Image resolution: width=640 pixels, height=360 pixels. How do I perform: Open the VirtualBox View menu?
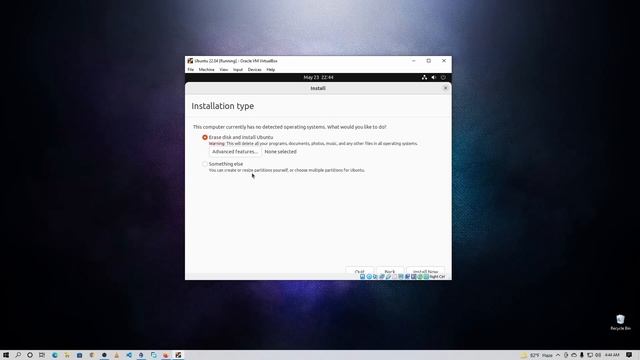pyautogui.click(x=224, y=70)
